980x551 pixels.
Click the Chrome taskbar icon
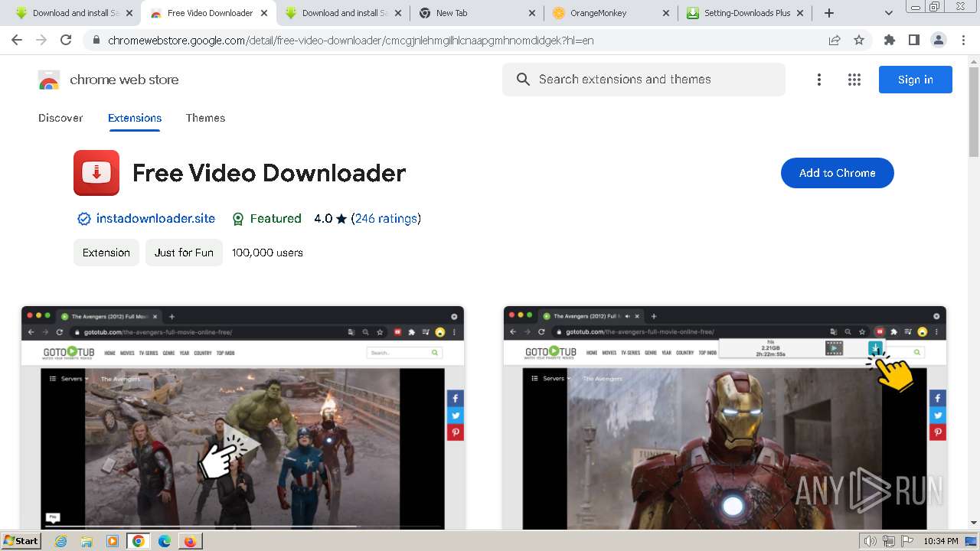point(139,541)
